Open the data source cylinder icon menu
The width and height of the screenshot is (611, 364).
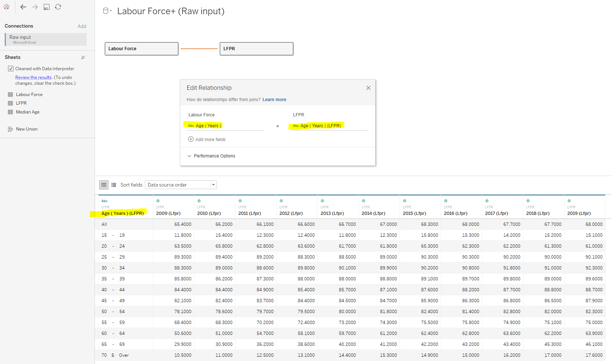[x=105, y=11]
